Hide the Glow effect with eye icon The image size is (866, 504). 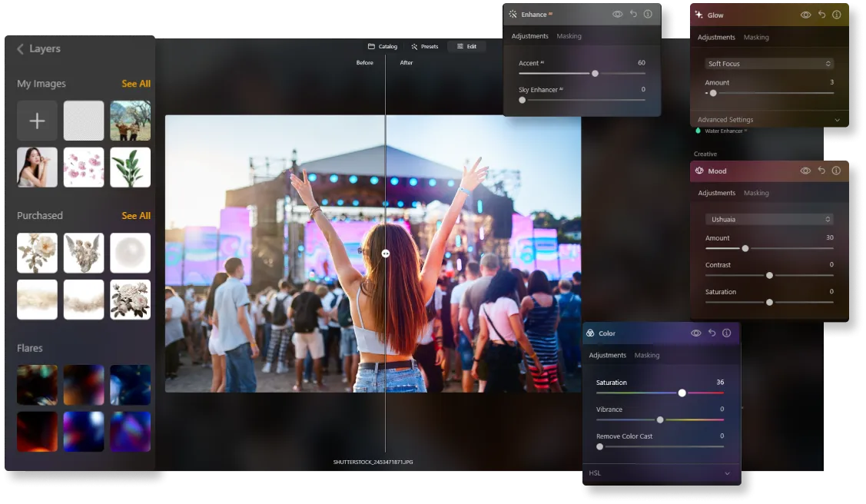click(x=805, y=15)
